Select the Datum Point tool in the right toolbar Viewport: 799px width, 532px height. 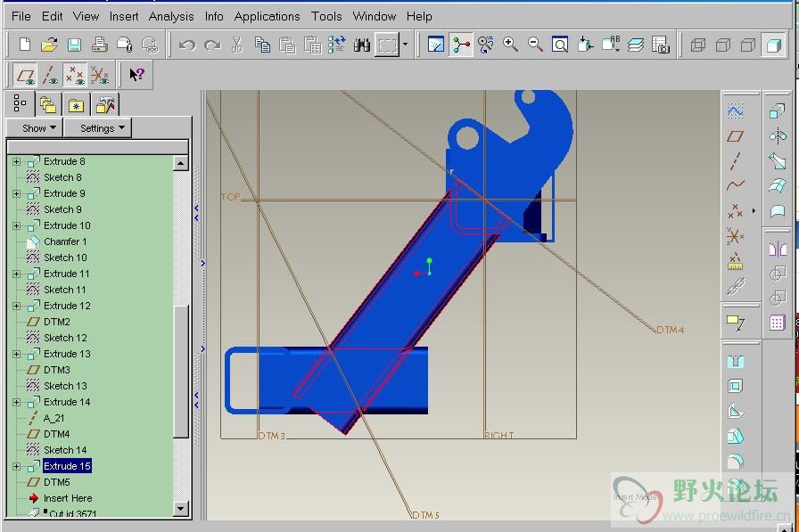coord(735,210)
